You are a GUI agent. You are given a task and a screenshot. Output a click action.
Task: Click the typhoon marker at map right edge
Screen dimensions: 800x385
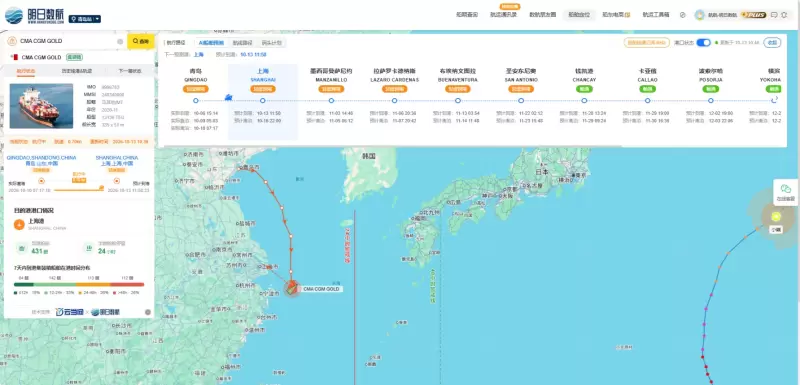[x=776, y=217]
